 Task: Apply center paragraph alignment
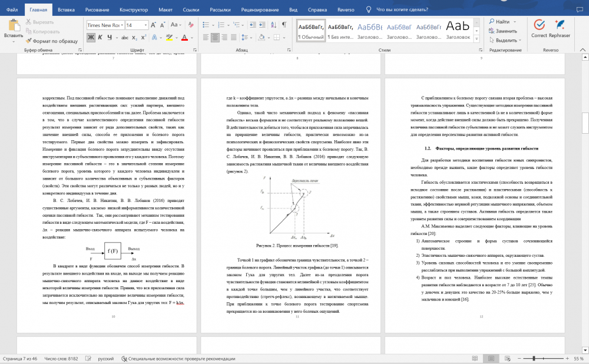(214, 38)
